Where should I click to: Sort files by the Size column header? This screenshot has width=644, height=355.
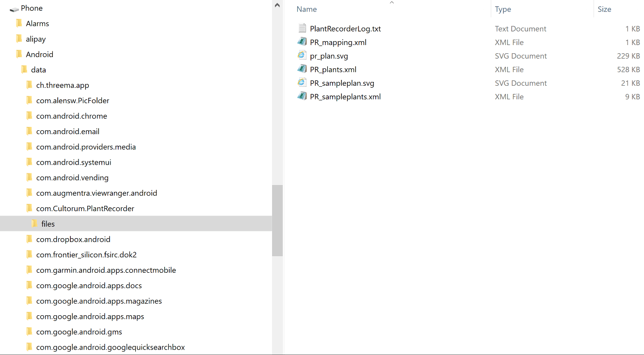click(604, 9)
